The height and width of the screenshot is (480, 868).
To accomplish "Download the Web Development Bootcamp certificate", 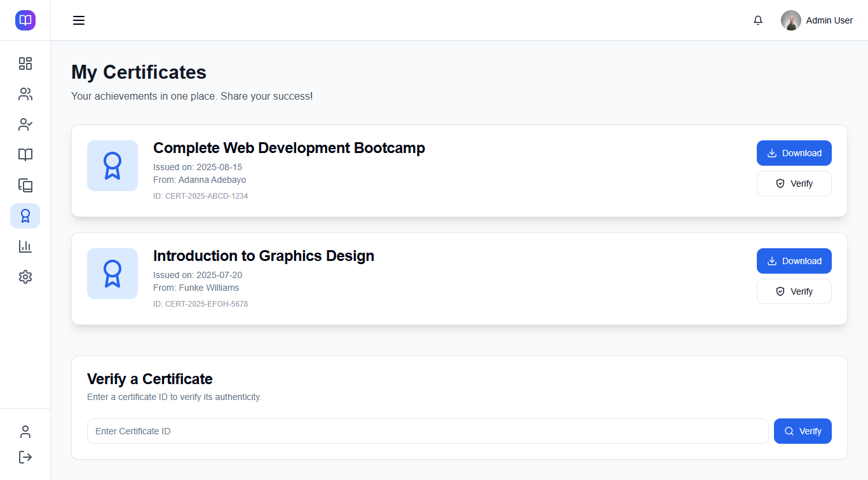I will tap(794, 153).
